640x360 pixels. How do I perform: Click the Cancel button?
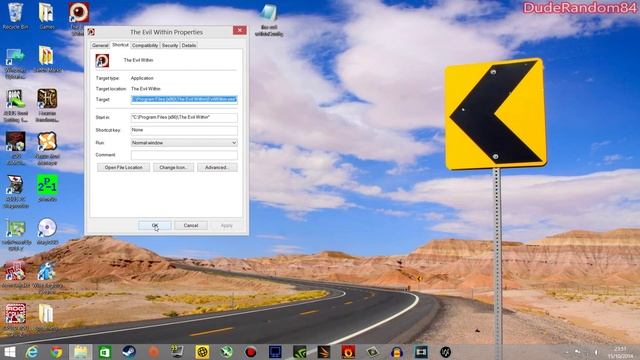click(x=191, y=225)
